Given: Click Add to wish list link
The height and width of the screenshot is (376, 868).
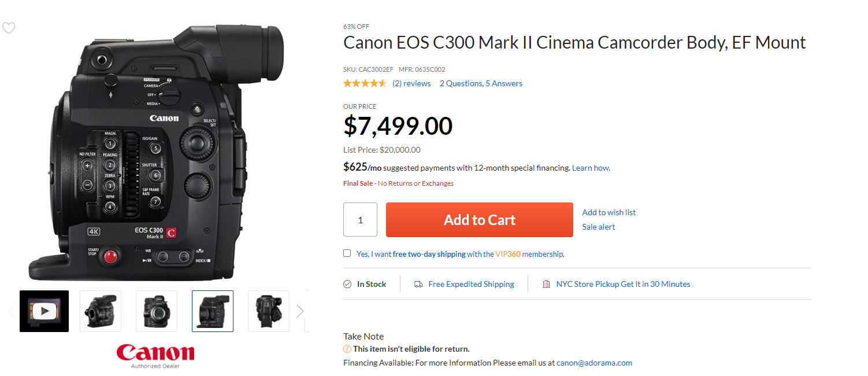Looking at the screenshot, I should (x=609, y=212).
